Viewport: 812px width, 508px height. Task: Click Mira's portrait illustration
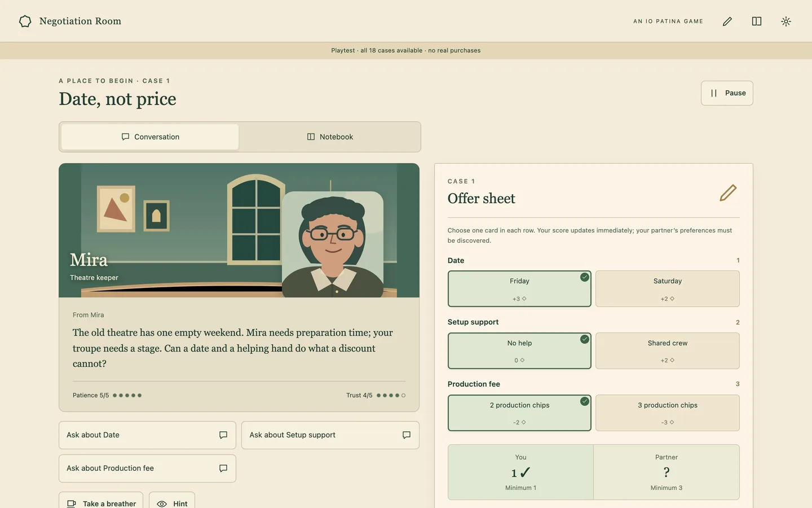333,244
